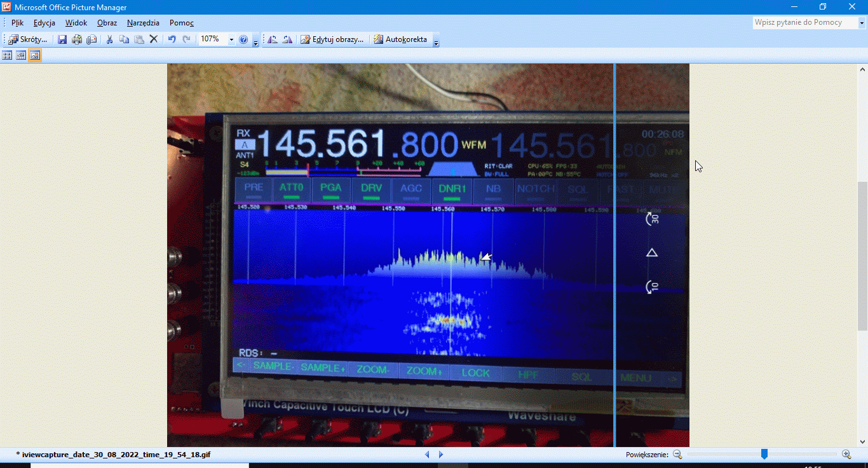Click the zoom-out magnifier icon
The height and width of the screenshot is (468, 868).
(x=677, y=454)
